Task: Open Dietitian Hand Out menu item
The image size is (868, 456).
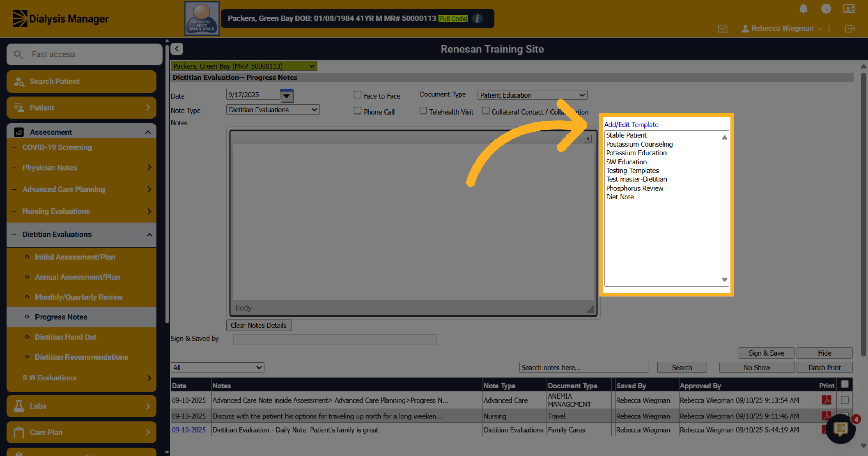Action: [65, 337]
